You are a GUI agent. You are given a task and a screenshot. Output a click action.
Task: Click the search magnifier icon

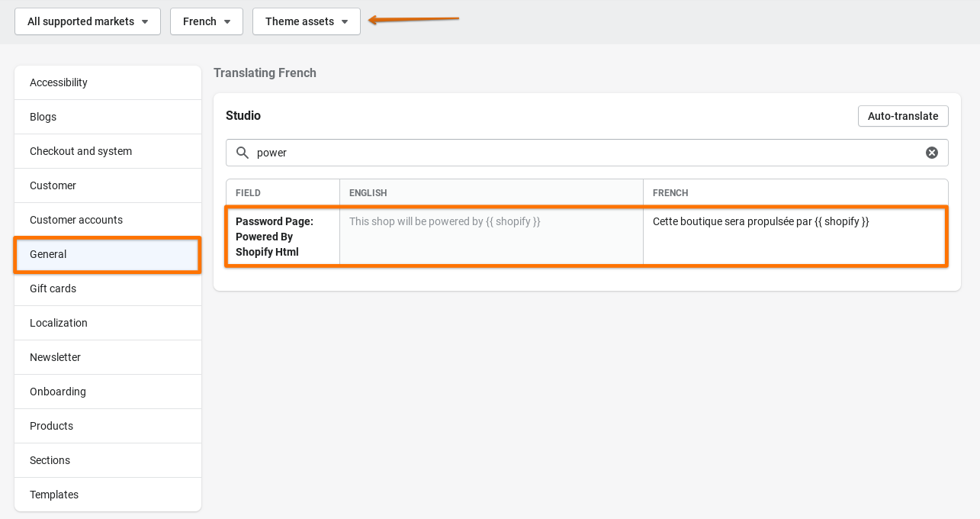click(x=243, y=153)
